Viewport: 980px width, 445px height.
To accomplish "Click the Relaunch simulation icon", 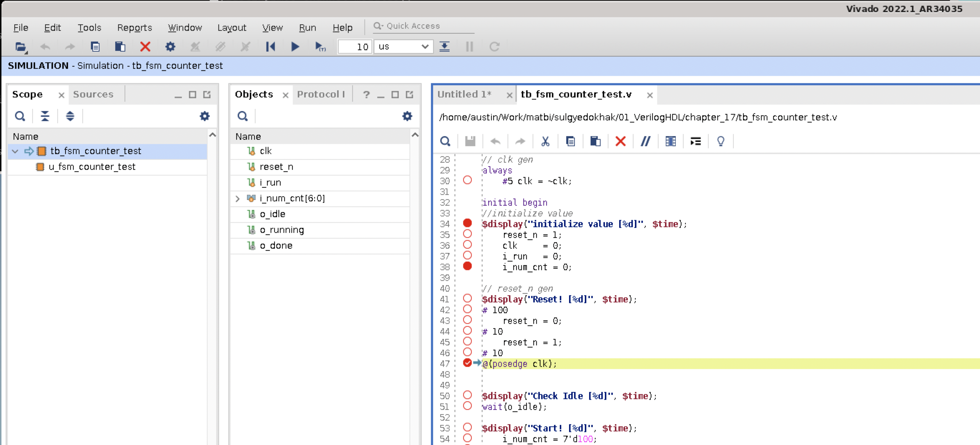I will pyautogui.click(x=494, y=47).
